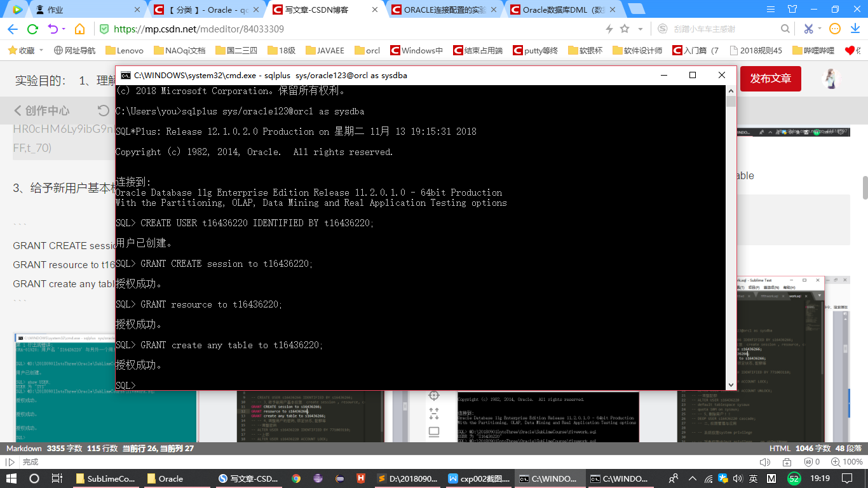This screenshot has height=488, width=868.
Task: Open the browser home page icon
Action: pyautogui.click(x=79, y=29)
